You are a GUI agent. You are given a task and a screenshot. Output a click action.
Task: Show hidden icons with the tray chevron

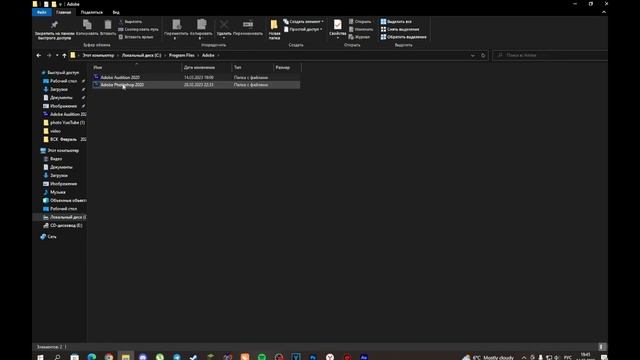[524, 358]
